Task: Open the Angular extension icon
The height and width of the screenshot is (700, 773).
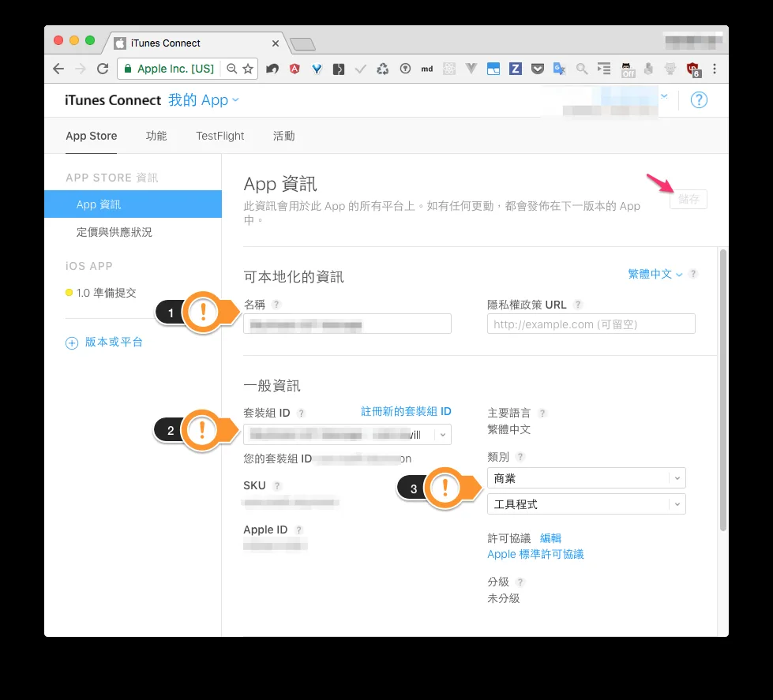Action: [x=295, y=69]
